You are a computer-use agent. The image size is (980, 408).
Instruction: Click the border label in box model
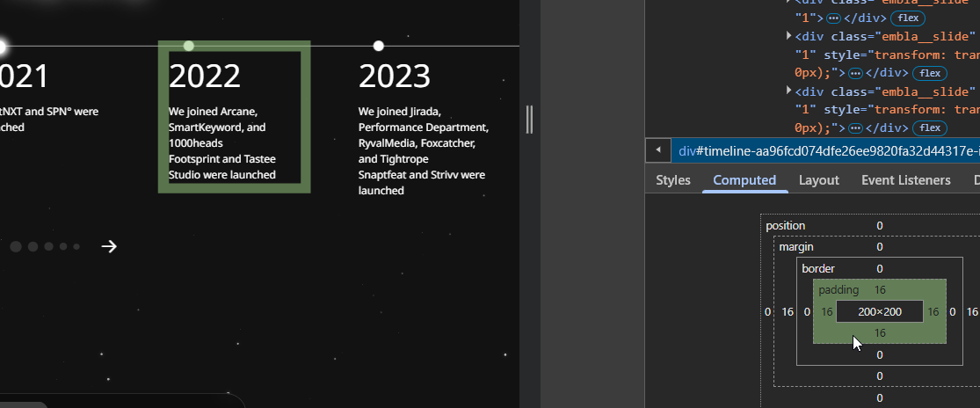click(x=818, y=269)
